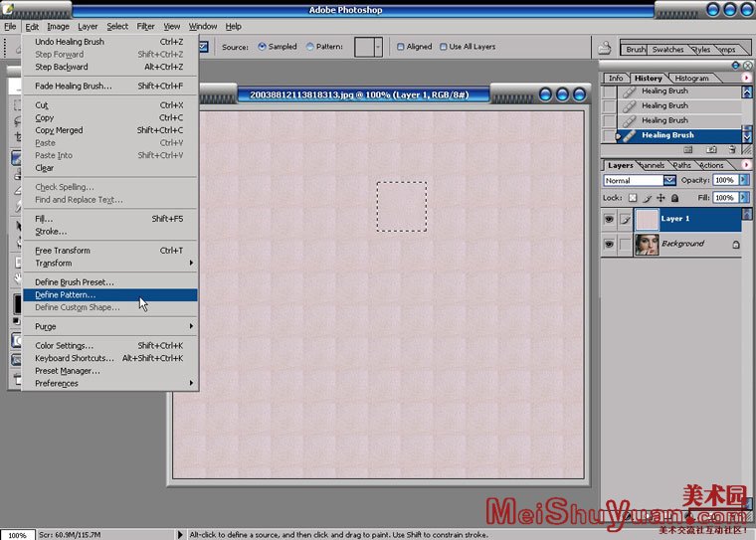Choose Step Backward in Edit menu
This screenshot has height=540, width=756.
point(110,67)
